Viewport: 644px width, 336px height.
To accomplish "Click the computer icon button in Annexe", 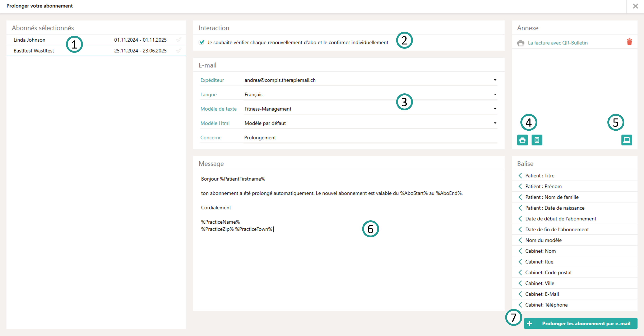I will [627, 140].
